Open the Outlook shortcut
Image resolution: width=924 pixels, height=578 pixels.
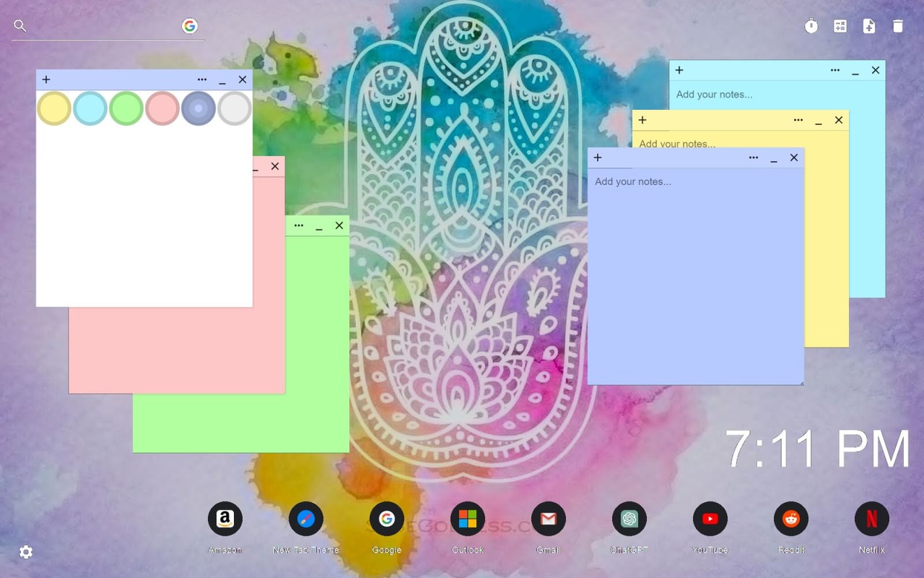pos(468,519)
